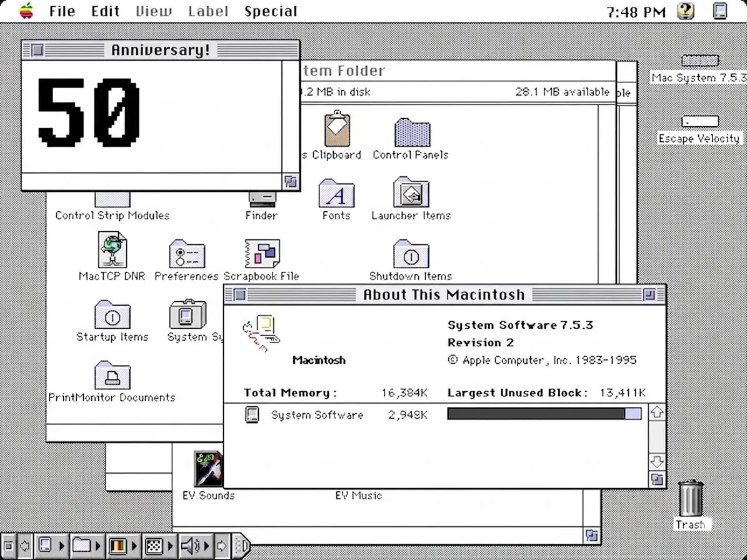Select the Escape Velocity disk icon
Image resolution: width=747 pixels, height=560 pixels.
click(x=699, y=121)
